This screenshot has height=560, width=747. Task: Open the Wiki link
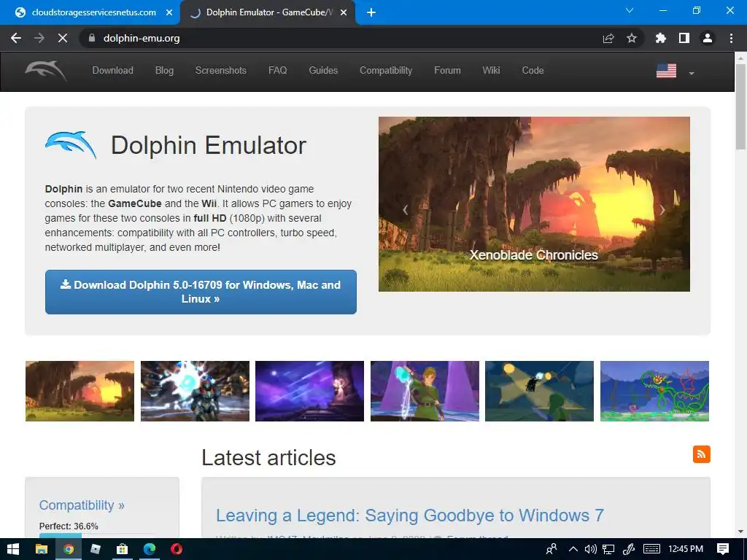[x=491, y=71]
